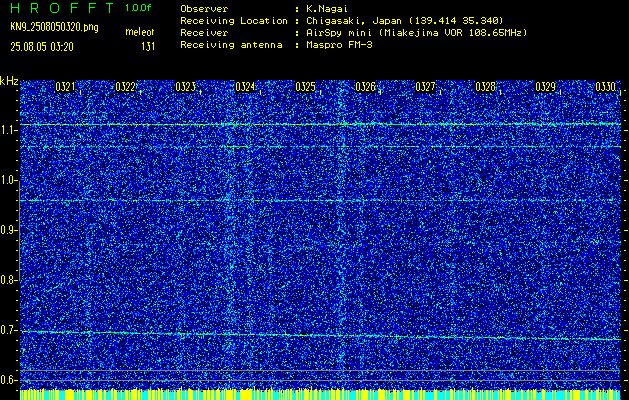Image resolution: width=629 pixels, height=400 pixels.
Task: Click the 0328 time marker
Action: click(485, 87)
